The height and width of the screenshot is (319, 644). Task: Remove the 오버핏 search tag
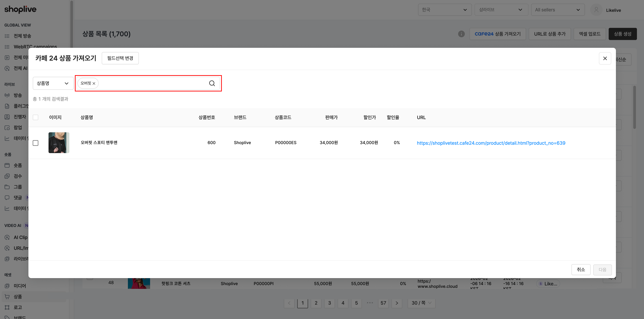(x=94, y=83)
